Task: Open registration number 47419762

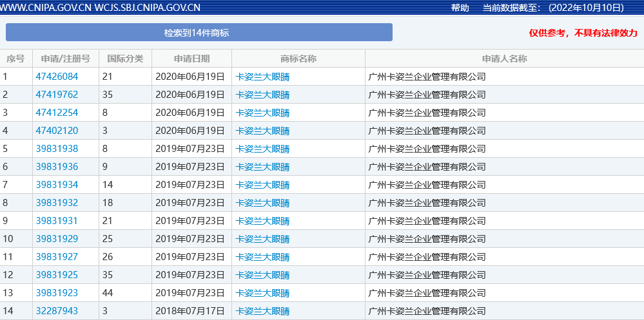Action: click(x=57, y=95)
